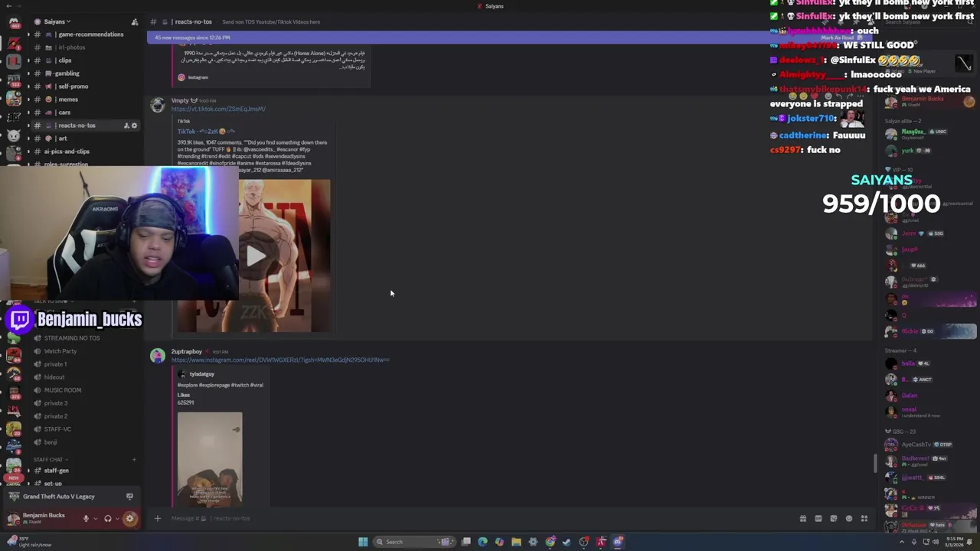
Task: Click 2uptrapboy's avatar
Action: (x=157, y=356)
